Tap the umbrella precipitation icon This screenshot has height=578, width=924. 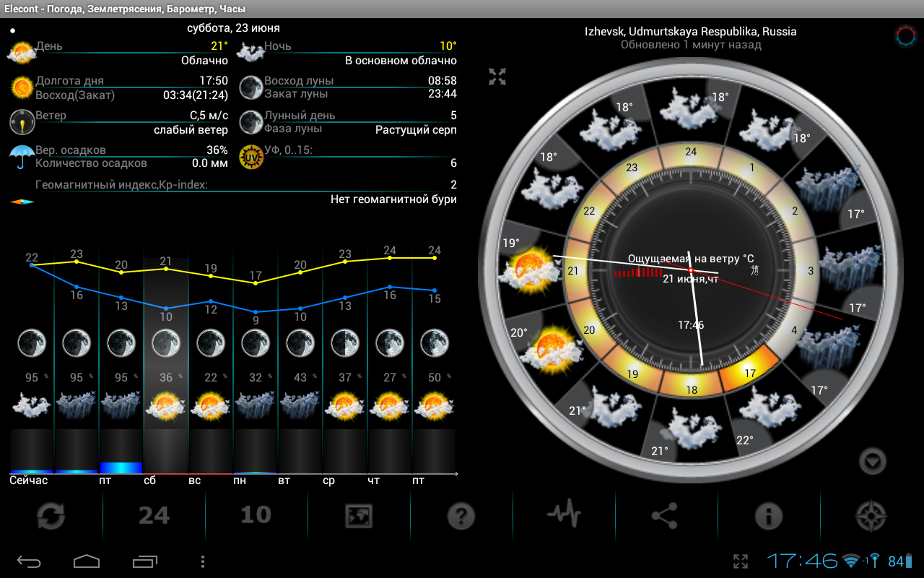click(22, 157)
